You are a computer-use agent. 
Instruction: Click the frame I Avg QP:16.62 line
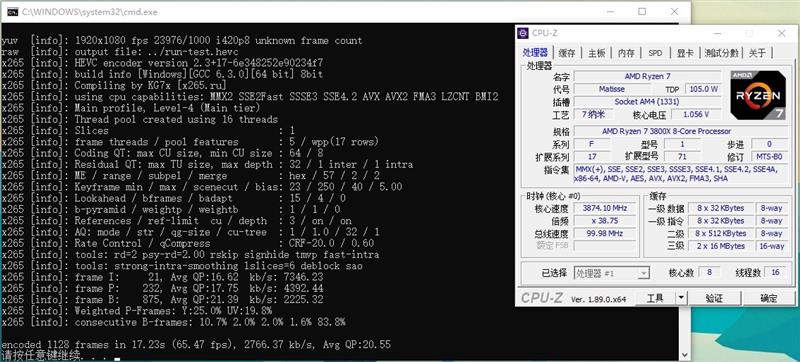(162, 277)
